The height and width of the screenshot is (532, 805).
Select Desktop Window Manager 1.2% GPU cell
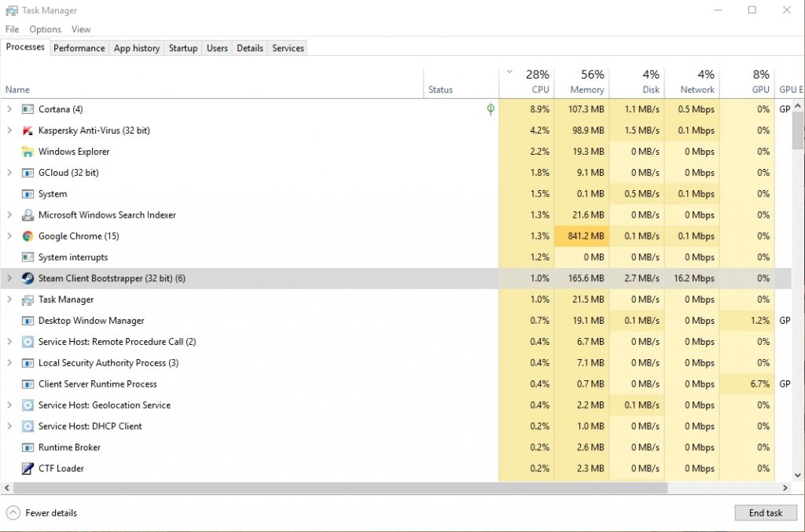[x=748, y=321]
